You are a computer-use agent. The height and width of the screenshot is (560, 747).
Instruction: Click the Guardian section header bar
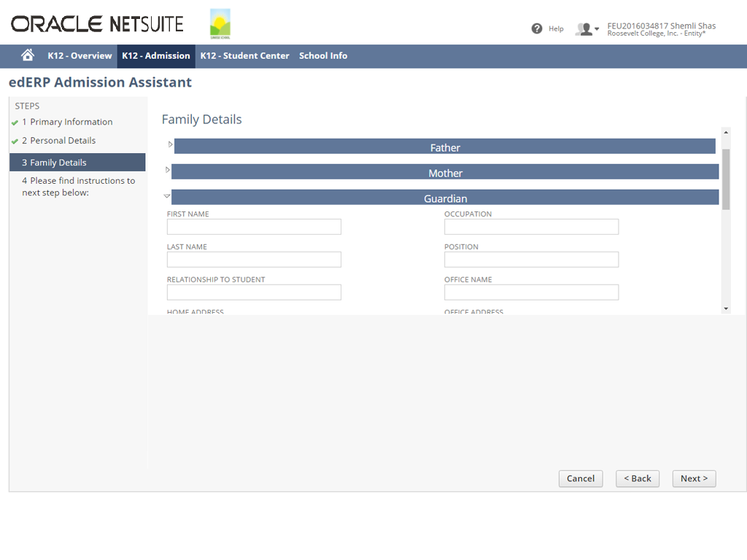click(x=445, y=198)
